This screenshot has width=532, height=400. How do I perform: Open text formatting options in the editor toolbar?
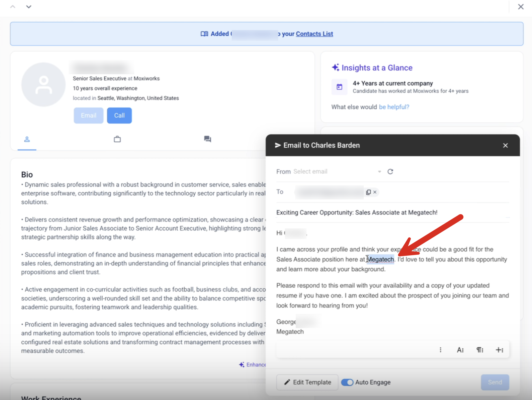coord(460,350)
